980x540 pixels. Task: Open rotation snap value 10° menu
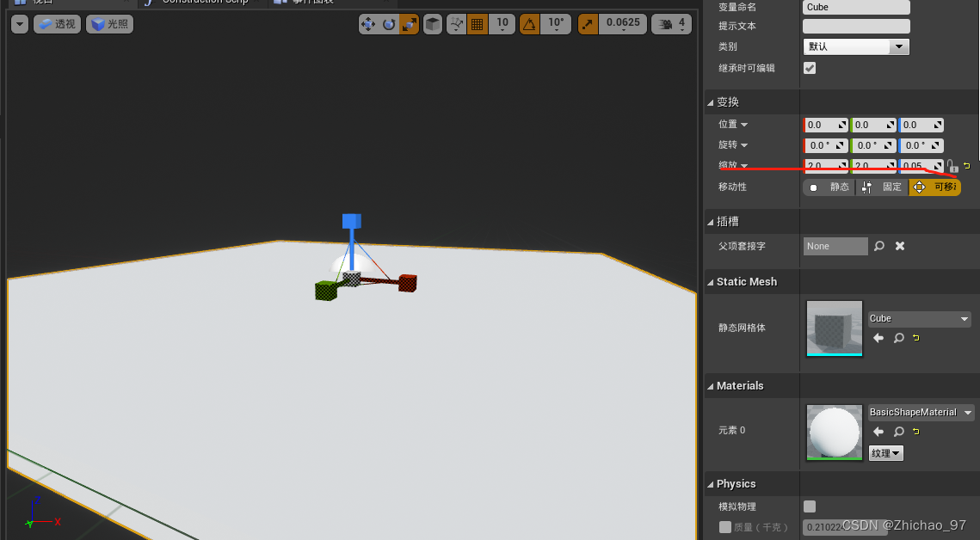pyautogui.click(x=556, y=24)
